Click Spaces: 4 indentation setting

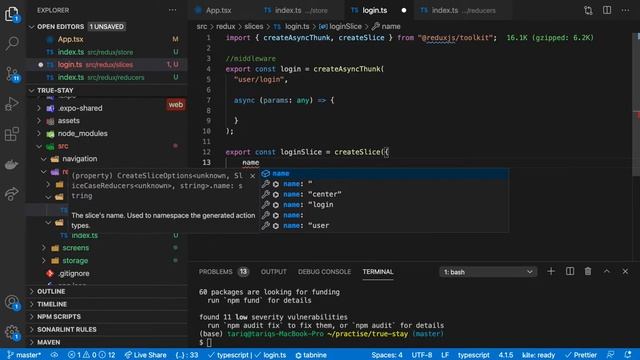point(387,355)
